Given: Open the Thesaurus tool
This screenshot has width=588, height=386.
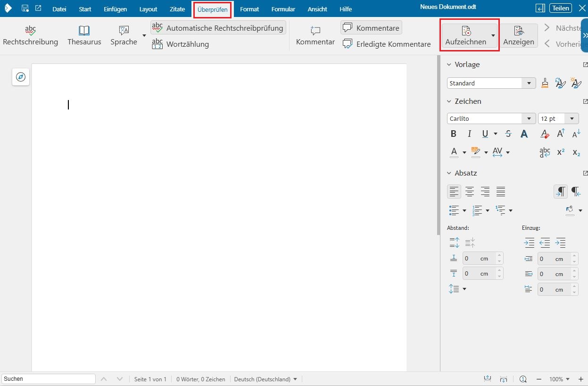Looking at the screenshot, I should click(84, 36).
